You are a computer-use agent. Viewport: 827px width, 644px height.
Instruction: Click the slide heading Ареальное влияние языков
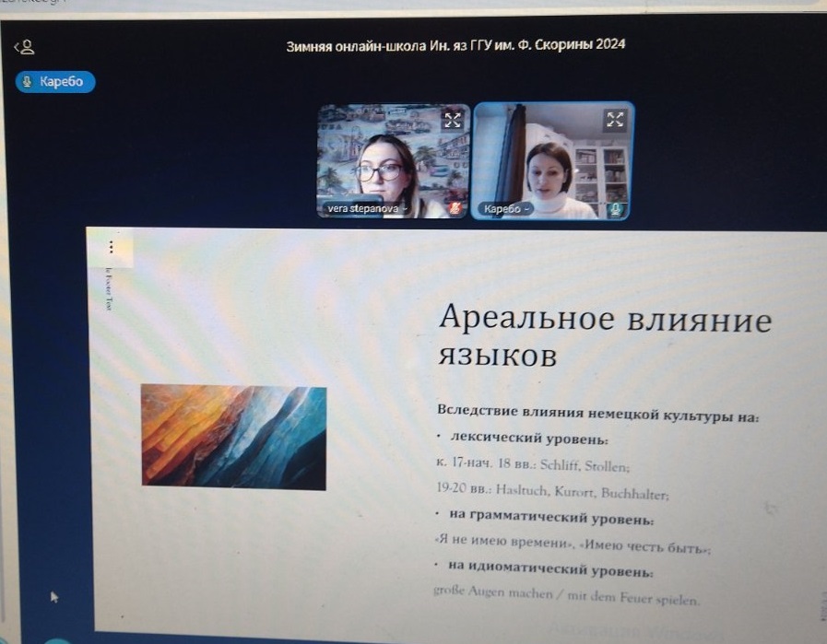click(604, 335)
